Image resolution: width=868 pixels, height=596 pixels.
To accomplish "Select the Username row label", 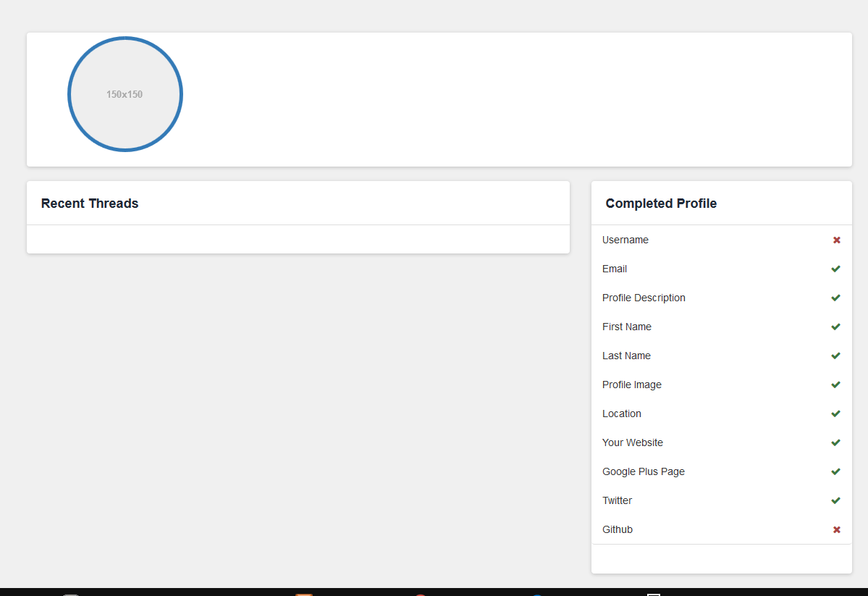I will tap(625, 240).
